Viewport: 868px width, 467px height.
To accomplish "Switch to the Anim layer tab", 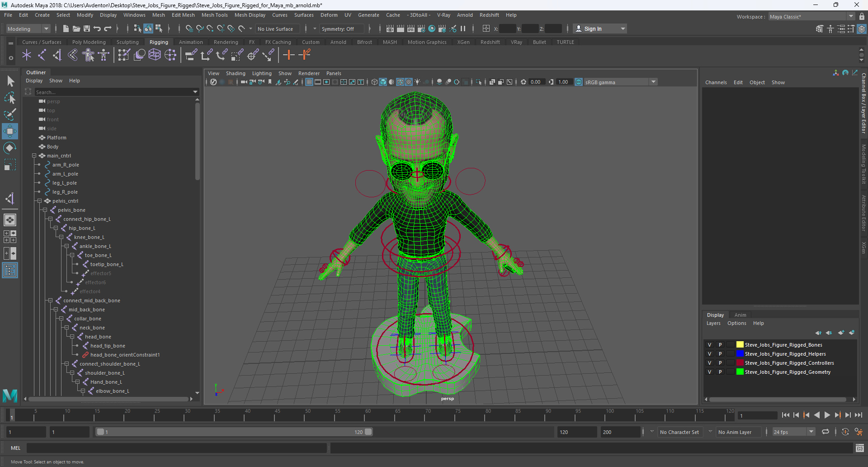I will pos(740,315).
